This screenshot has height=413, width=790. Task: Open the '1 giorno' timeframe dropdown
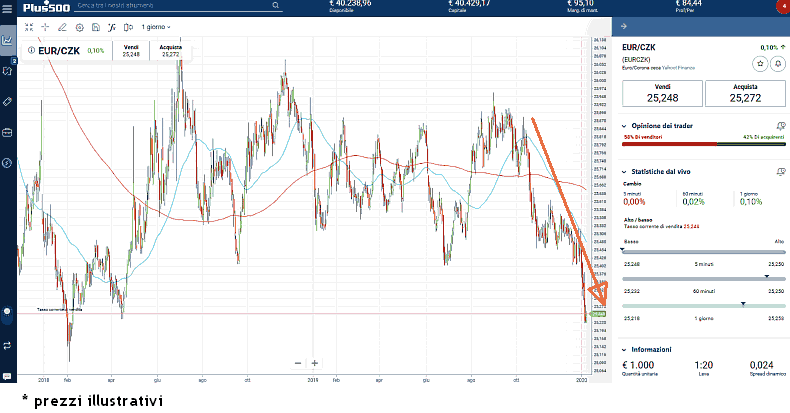pyautogui.click(x=156, y=26)
